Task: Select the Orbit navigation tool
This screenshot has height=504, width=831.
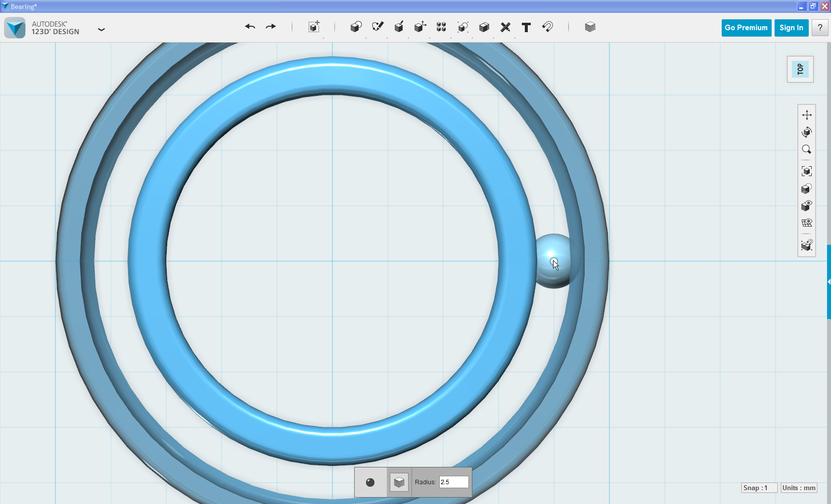Action: tap(807, 132)
